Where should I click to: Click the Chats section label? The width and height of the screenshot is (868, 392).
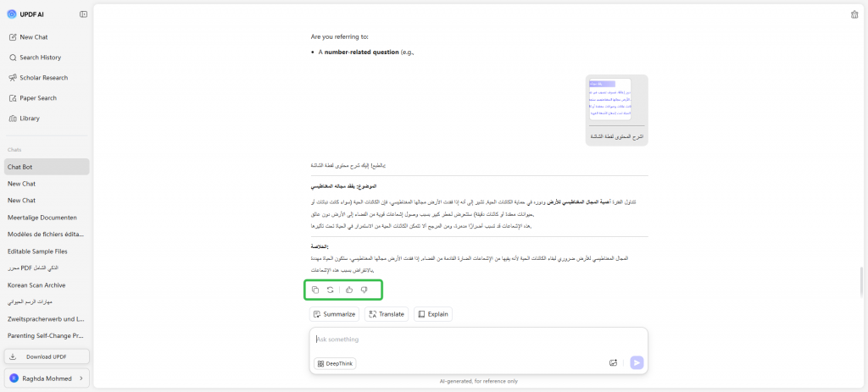tap(14, 150)
